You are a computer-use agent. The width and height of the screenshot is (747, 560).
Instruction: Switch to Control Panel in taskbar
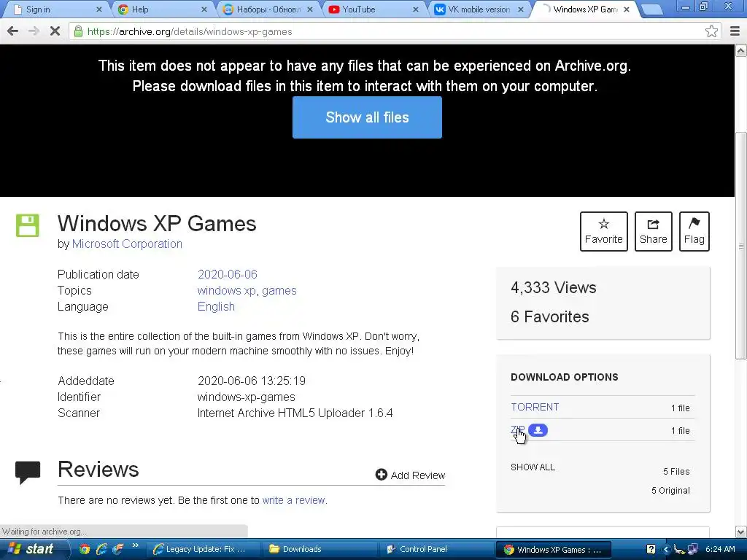point(436,549)
